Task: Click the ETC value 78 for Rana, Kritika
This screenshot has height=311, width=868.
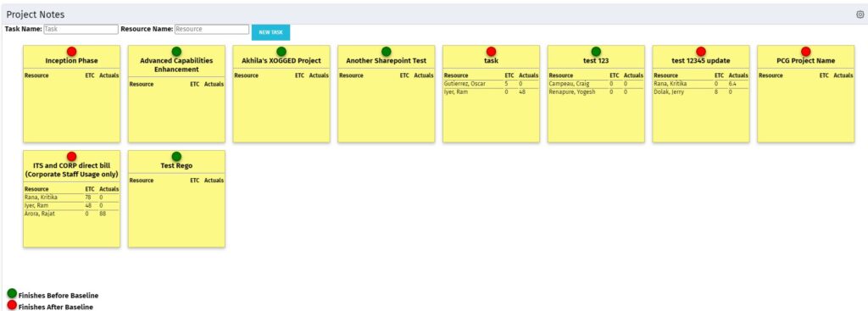Action: point(88,197)
